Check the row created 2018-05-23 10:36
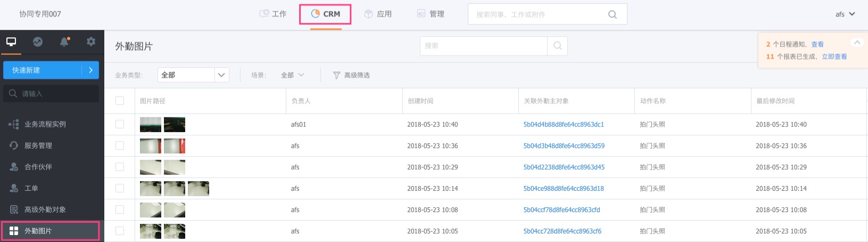868x242 pixels. coord(120,146)
